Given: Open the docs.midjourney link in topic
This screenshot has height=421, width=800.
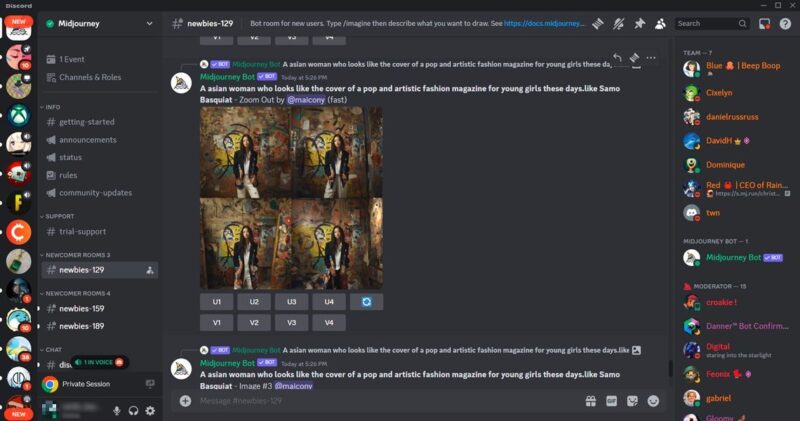Looking at the screenshot, I should 544,23.
